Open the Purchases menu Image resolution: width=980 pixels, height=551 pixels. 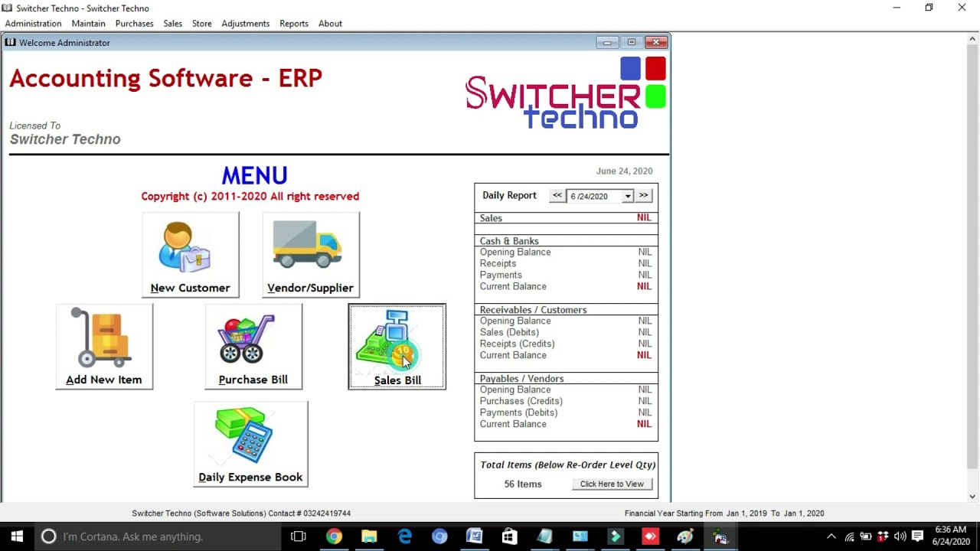pos(135,24)
